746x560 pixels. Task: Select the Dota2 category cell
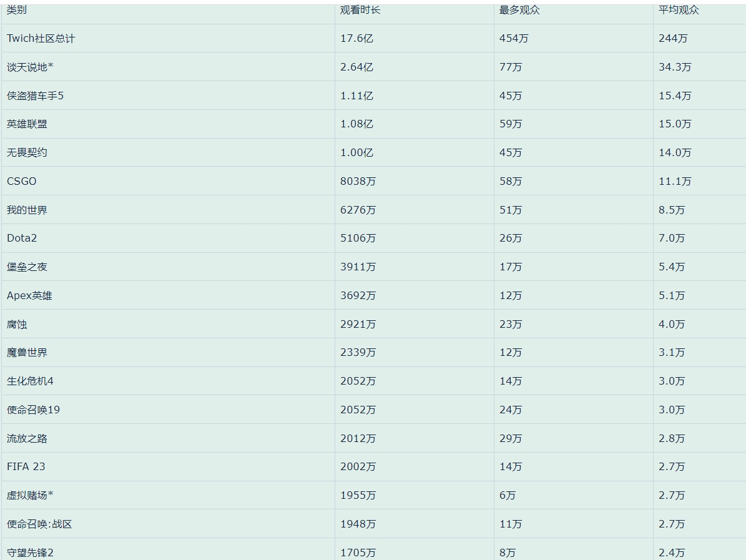point(22,238)
